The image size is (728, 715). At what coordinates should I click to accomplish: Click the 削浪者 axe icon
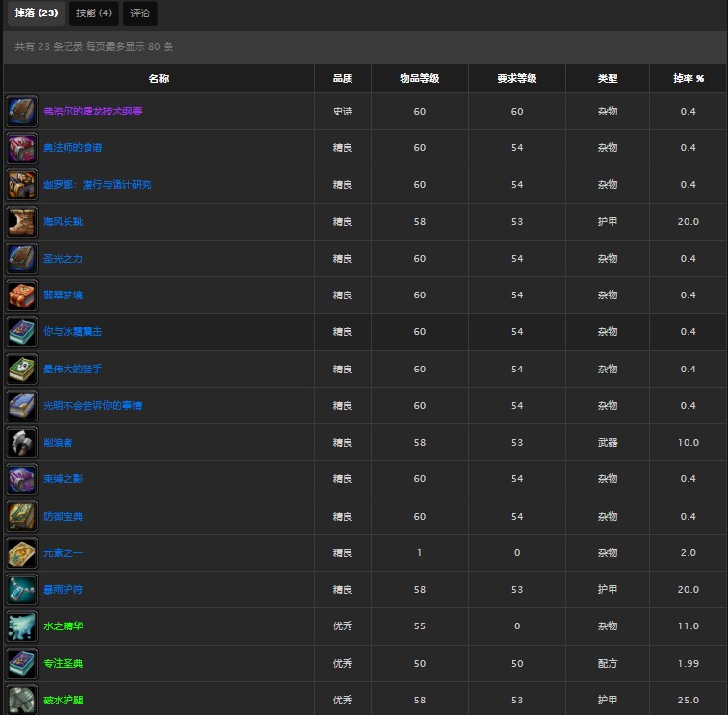21,443
